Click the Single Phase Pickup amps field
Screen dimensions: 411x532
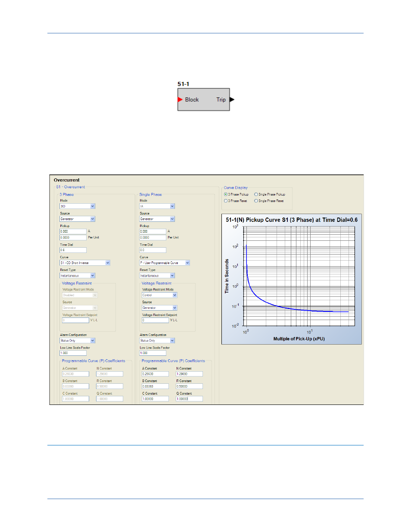click(153, 231)
